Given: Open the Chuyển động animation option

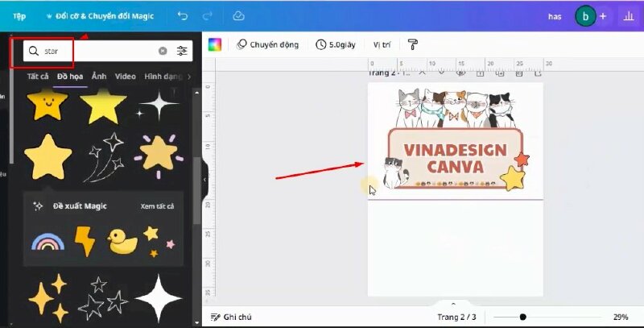Looking at the screenshot, I should [x=269, y=44].
